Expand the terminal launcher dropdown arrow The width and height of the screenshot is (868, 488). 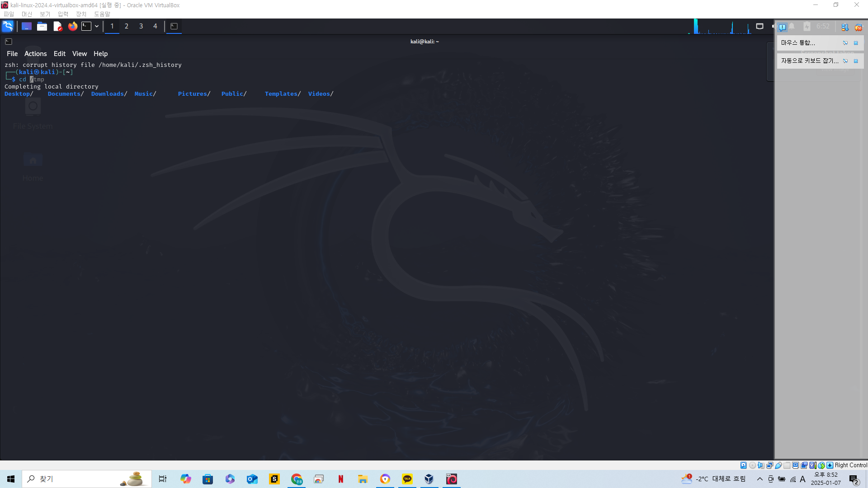pos(97,26)
